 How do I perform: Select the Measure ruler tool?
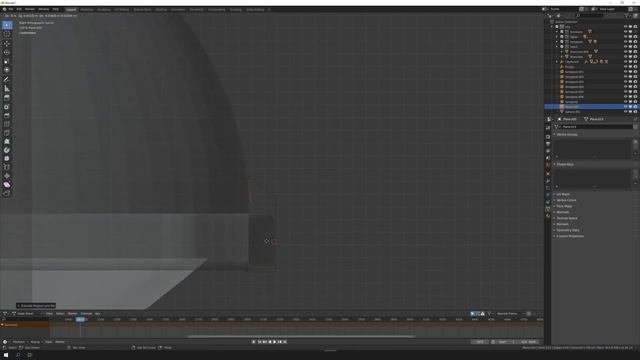click(x=7, y=88)
